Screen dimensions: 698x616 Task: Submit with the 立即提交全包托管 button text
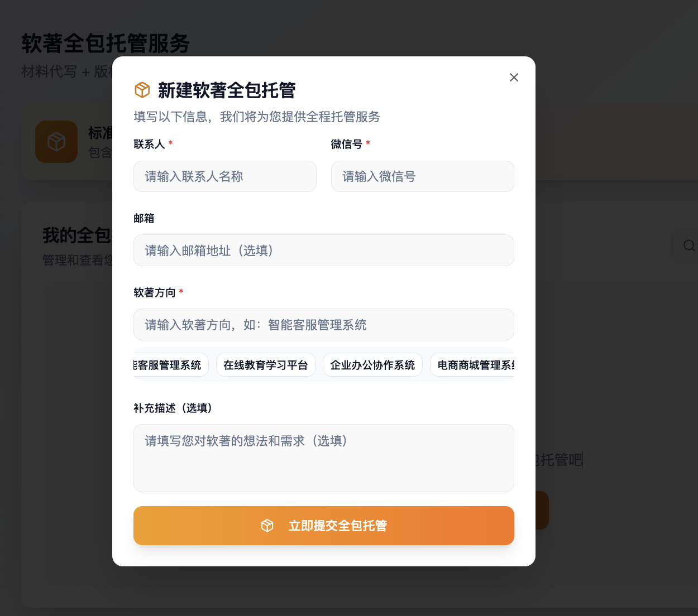[337, 526]
